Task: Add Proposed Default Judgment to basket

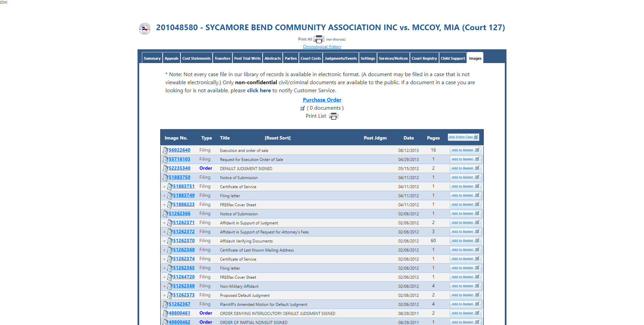Action: pos(465,295)
